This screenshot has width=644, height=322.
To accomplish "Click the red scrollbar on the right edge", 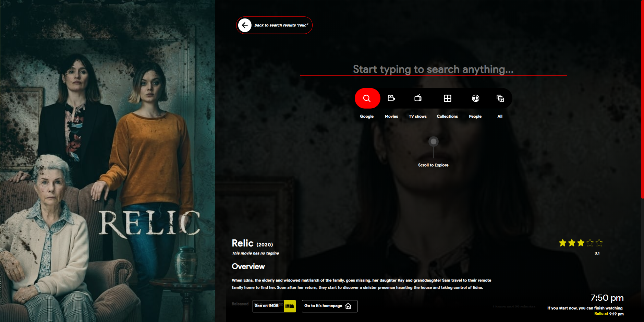I will tap(642, 99).
